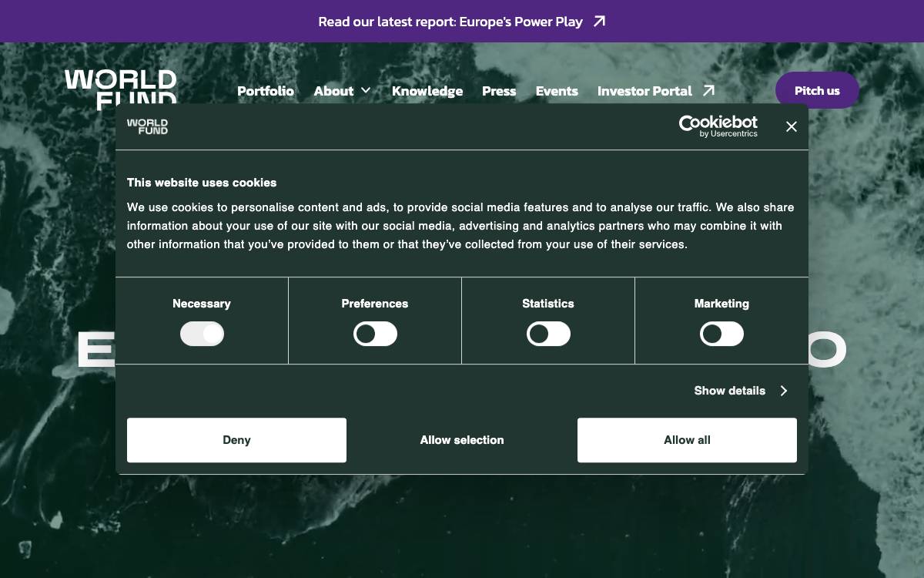Image resolution: width=924 pixels, height=578 pixels.
Task: Click the 'This website uses cookies' heading
Action: (202, 183)
